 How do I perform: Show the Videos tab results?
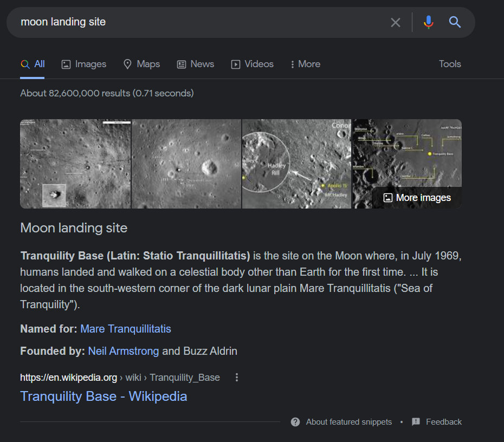253,64
